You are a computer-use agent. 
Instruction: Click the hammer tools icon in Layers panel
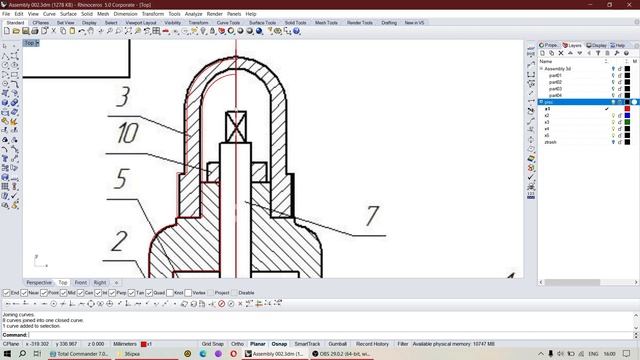617,53
